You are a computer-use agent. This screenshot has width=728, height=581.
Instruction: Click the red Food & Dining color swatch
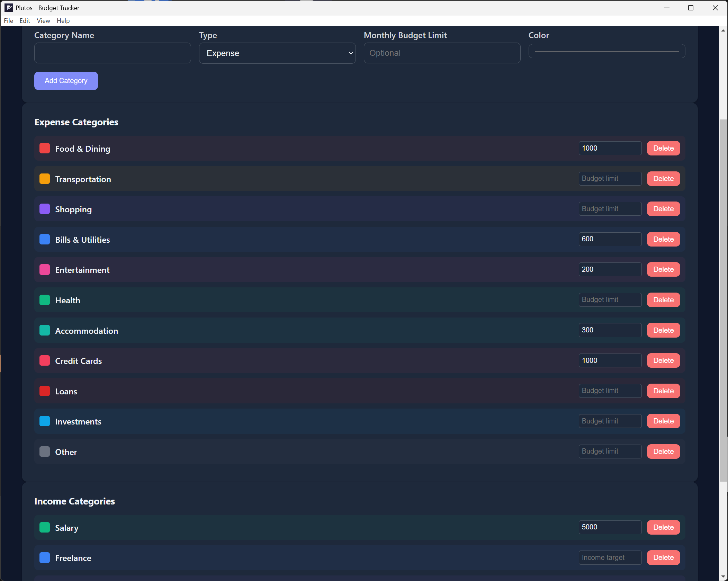45,149
